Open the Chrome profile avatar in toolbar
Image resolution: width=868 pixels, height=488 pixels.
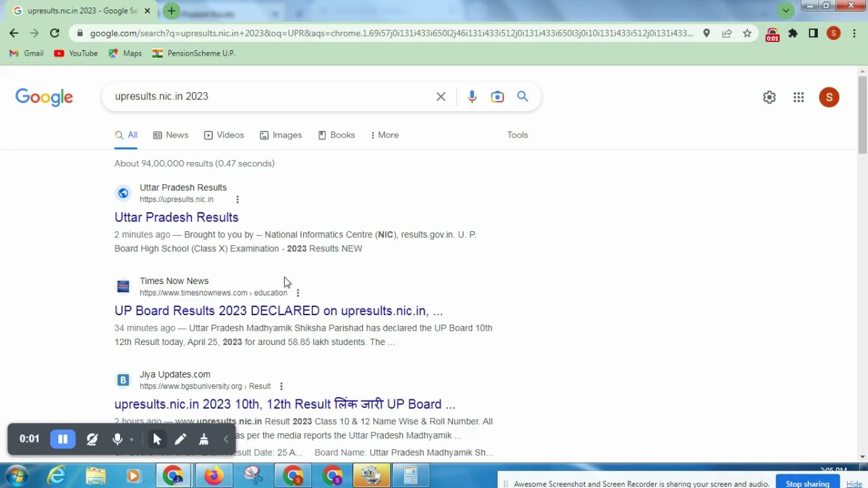click(833, 33)
